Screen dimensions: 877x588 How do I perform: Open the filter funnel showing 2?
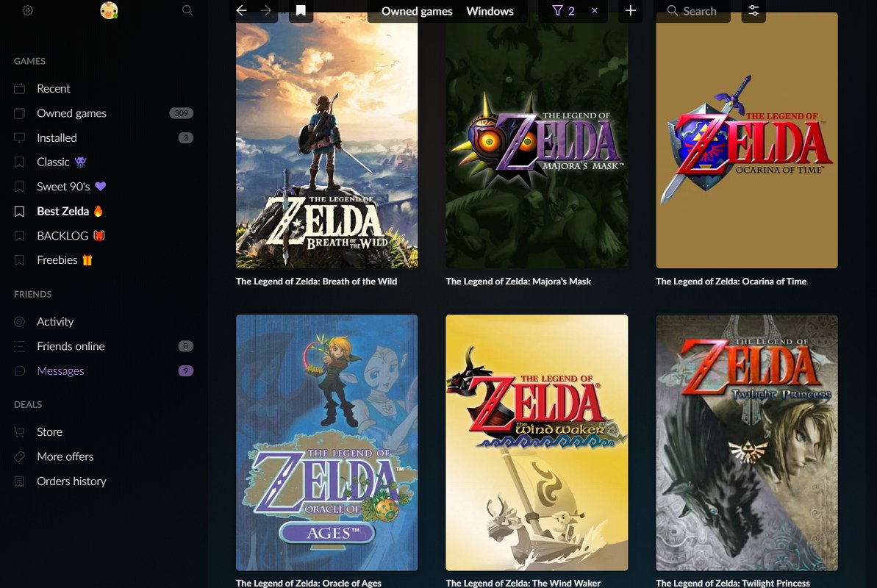click(563, 10)
